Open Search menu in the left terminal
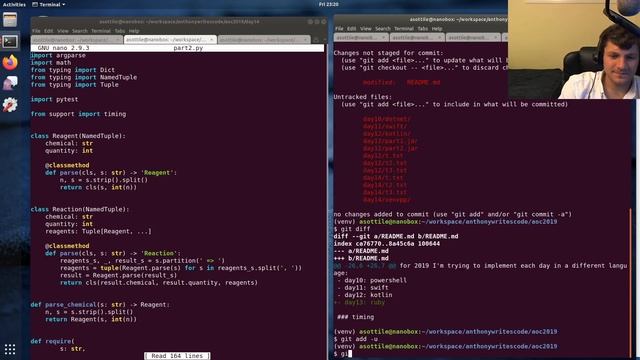640x360 pixels. (x=80, y=31)
